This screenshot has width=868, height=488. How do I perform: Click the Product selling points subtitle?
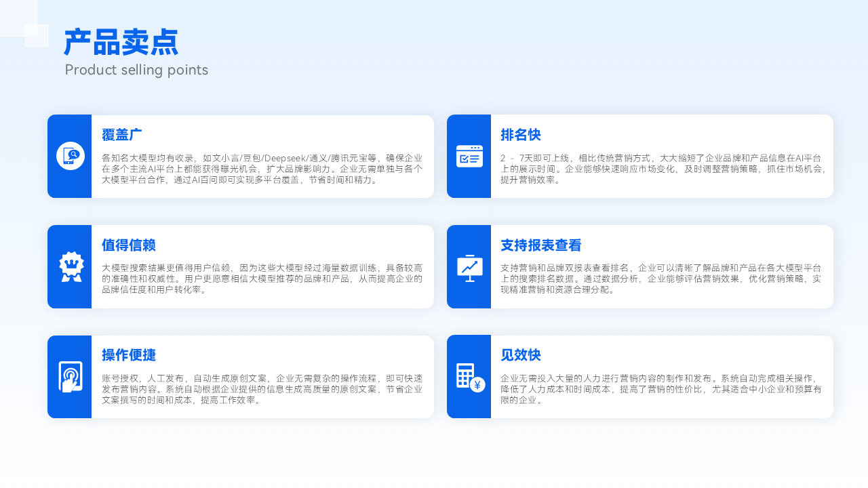[136, 70]
